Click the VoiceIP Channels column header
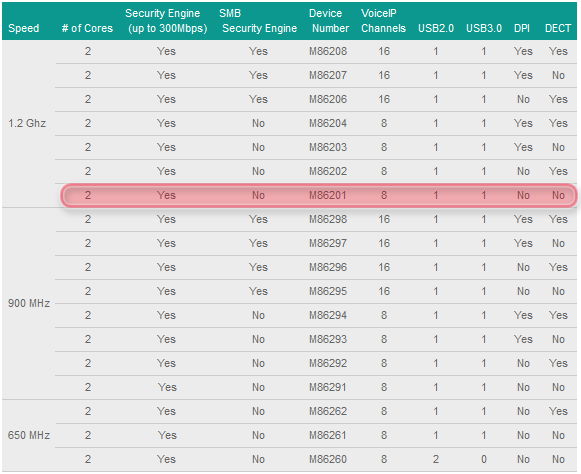581x474 pixels. 383,21
